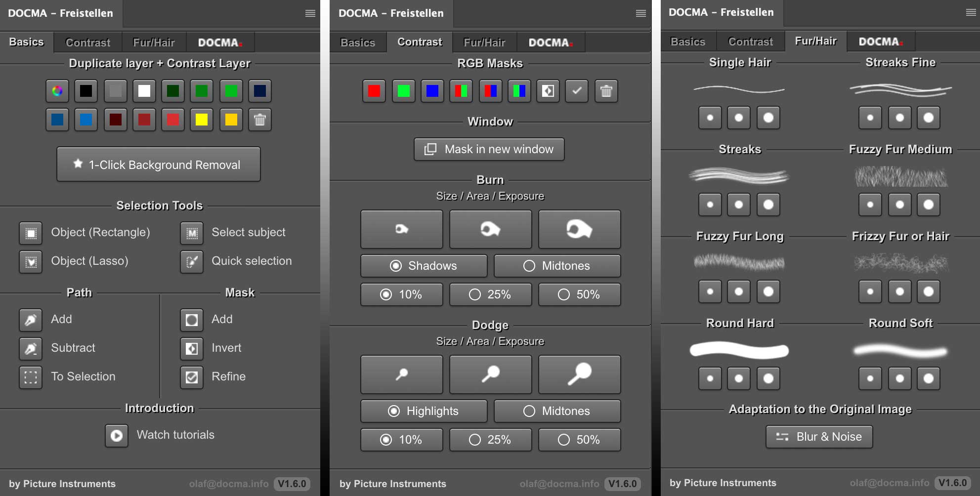This screenshot has height=496, width=980.
Task: Click 1-Click Background Removal button
Action: point(159,165)
